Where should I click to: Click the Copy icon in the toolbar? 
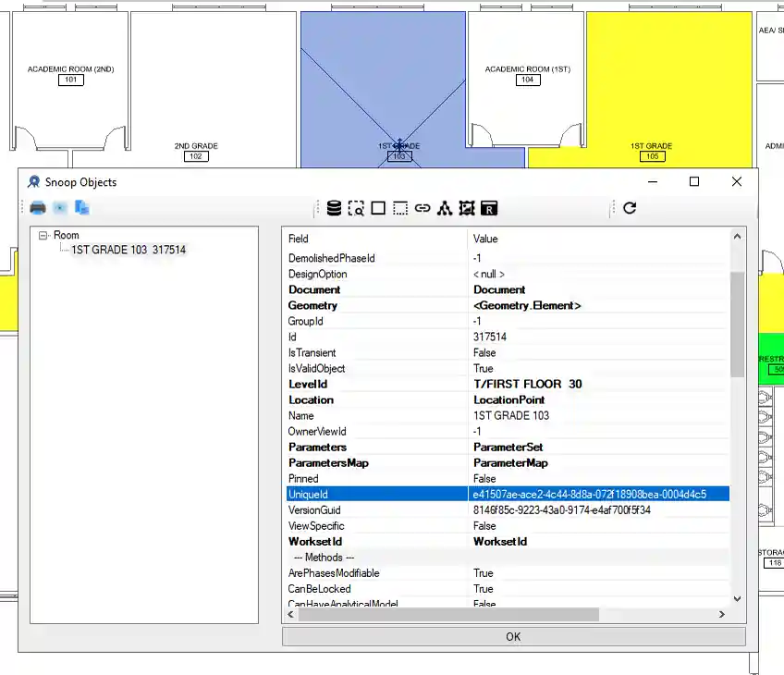click(x=80, y=207)
